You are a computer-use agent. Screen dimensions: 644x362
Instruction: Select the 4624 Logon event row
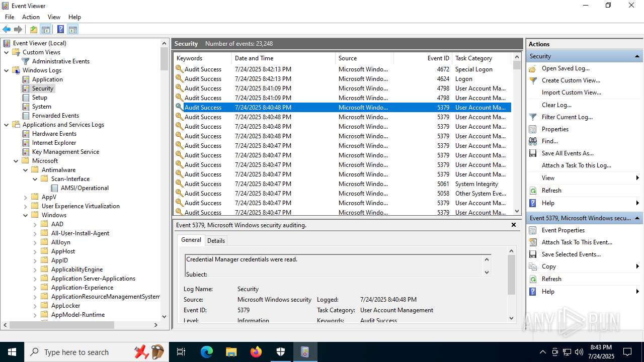(342, 79)
